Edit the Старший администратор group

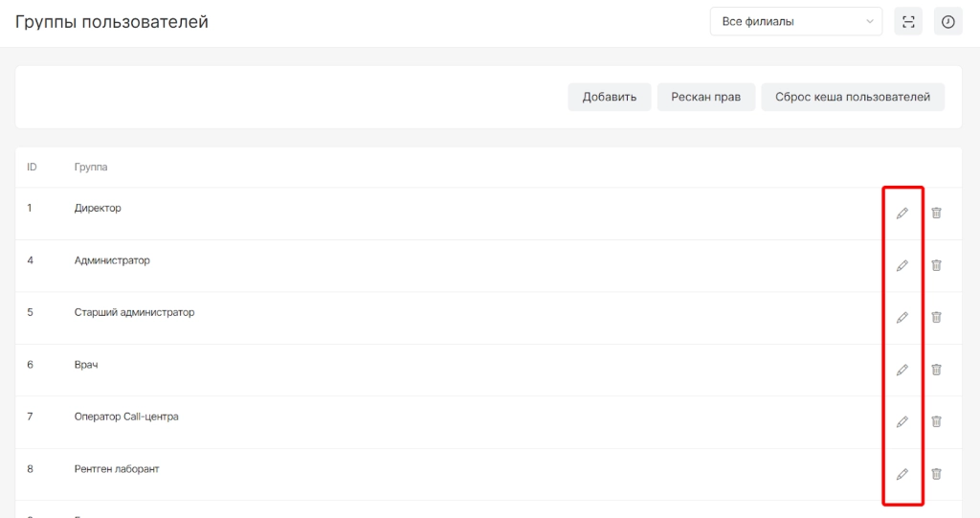902,317
